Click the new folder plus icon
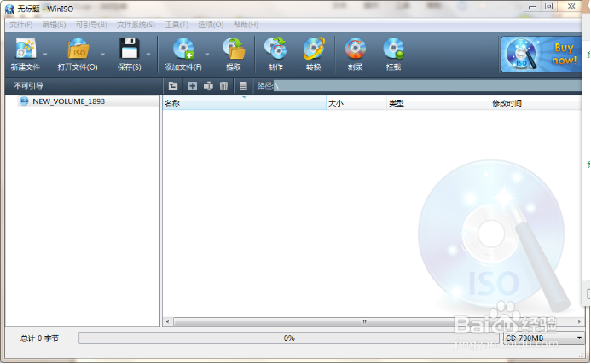591x364 pixels. pyautogui.click(x=192, y=86)
